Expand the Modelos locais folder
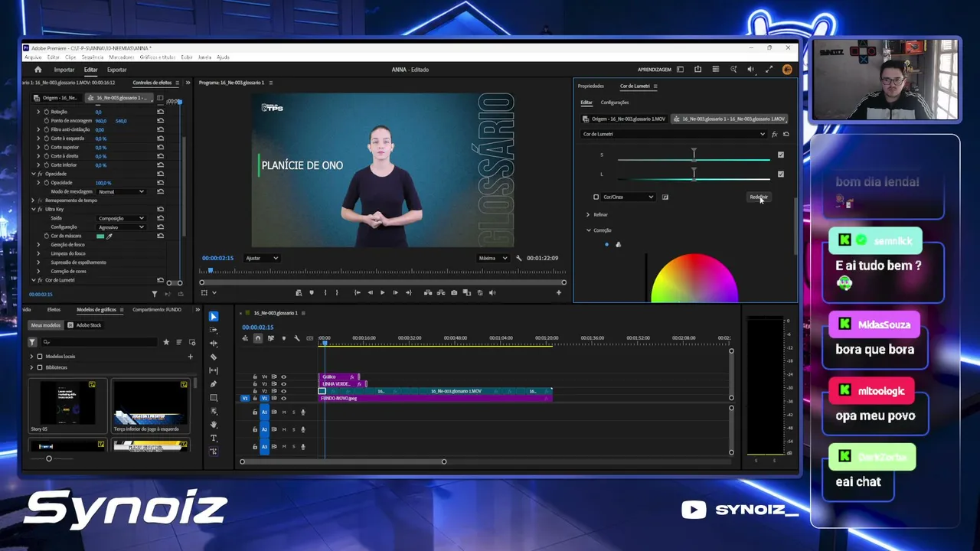This screenshot has width=980, height=551. click(31, 357)
